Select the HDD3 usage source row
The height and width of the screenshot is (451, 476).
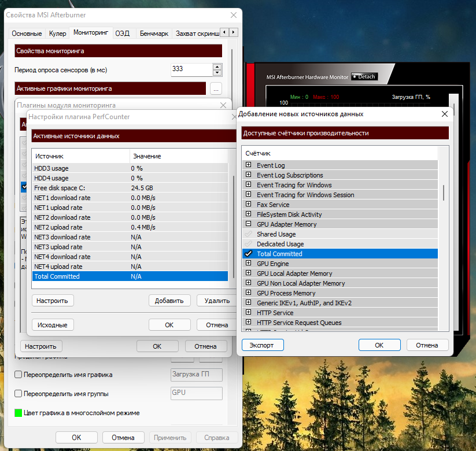(130, 168)
